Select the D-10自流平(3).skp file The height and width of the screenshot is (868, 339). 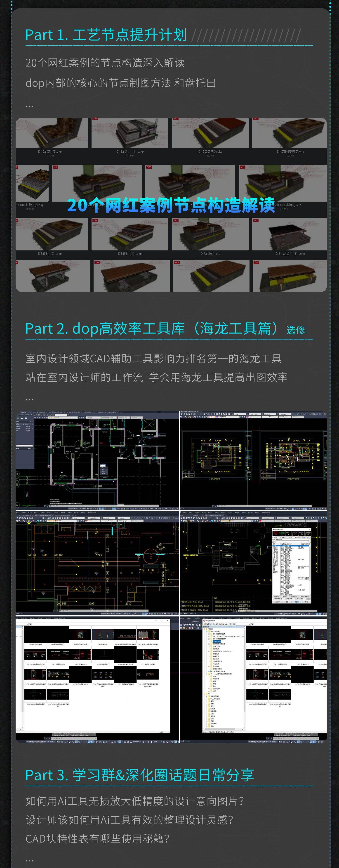pos(210,133)
